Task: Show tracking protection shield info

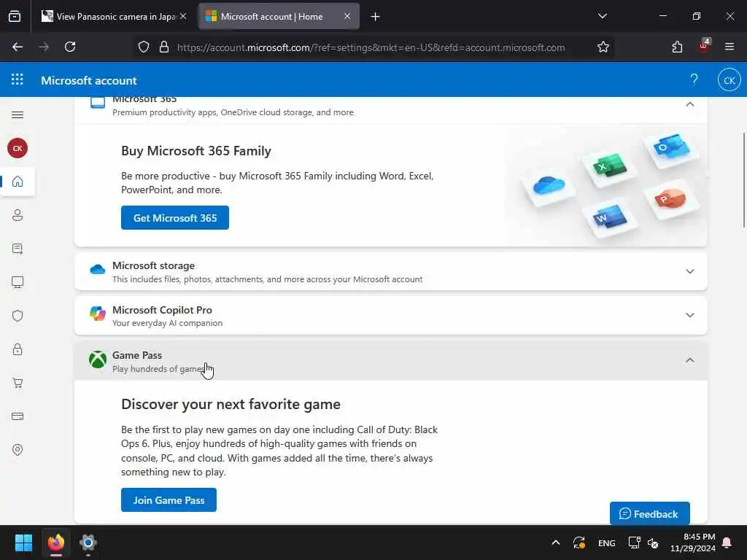Action: (x=144, y=47)
